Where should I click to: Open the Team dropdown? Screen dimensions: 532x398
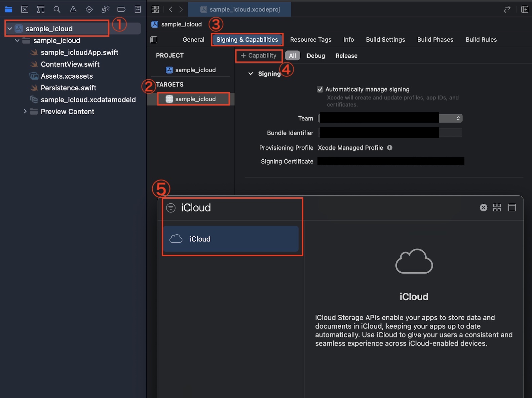click(390, 118)
